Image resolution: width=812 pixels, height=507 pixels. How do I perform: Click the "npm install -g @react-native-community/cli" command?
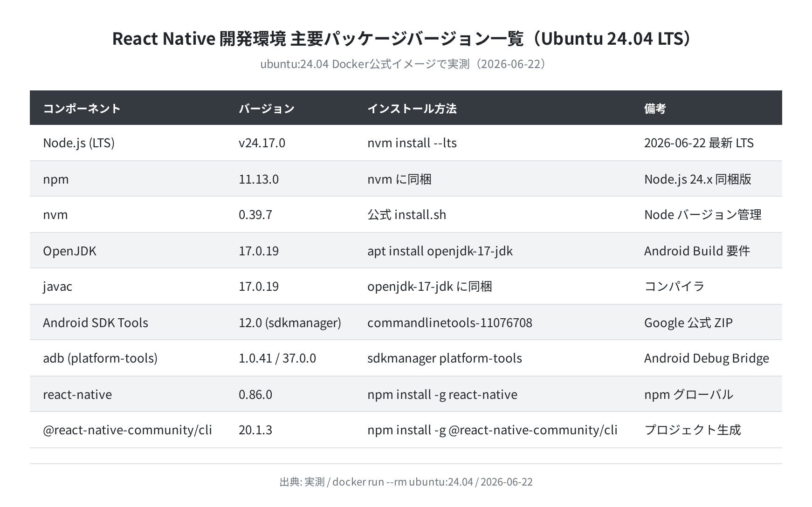point(492,430)
